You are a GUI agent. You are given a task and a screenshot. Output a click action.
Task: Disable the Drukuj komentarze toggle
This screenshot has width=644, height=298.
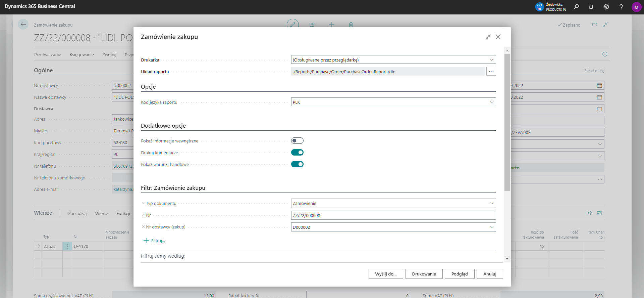pos(297,153)
